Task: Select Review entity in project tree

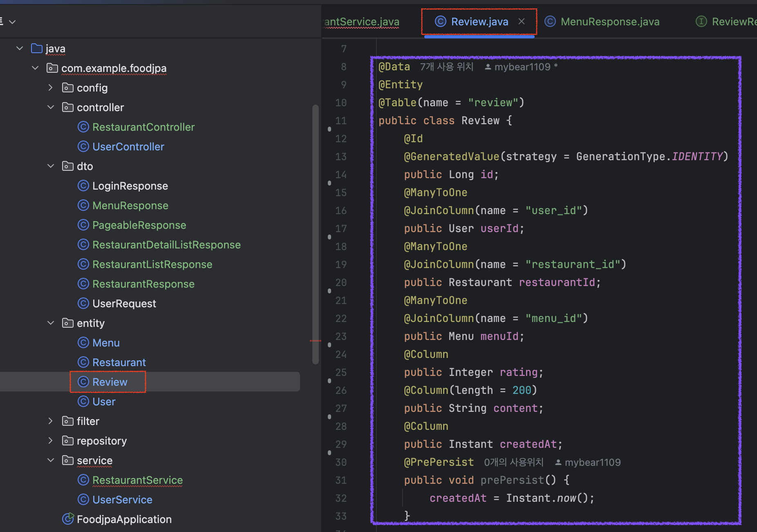Action: click(110, 382)
